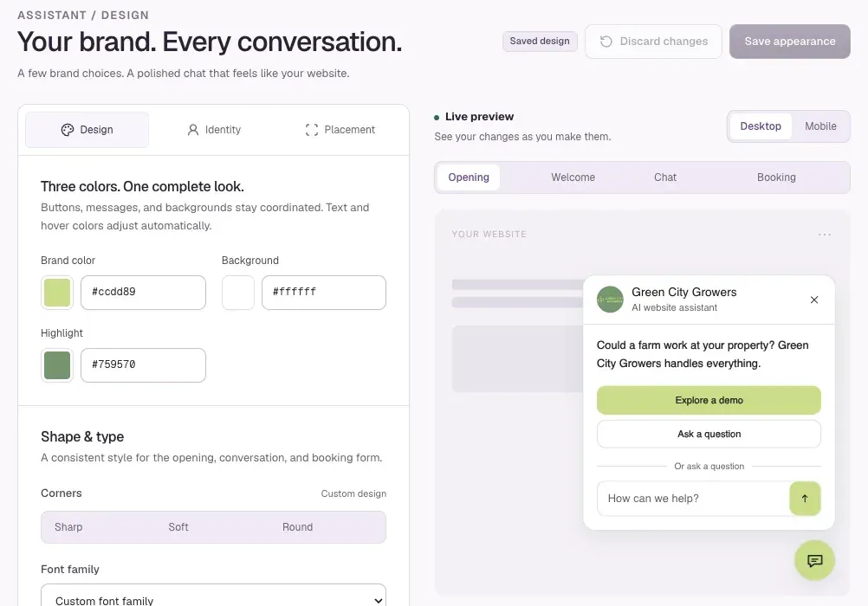Click the 'Custom design' label text
This screenshot has height=606, width=868.
(x=353, y=493)
